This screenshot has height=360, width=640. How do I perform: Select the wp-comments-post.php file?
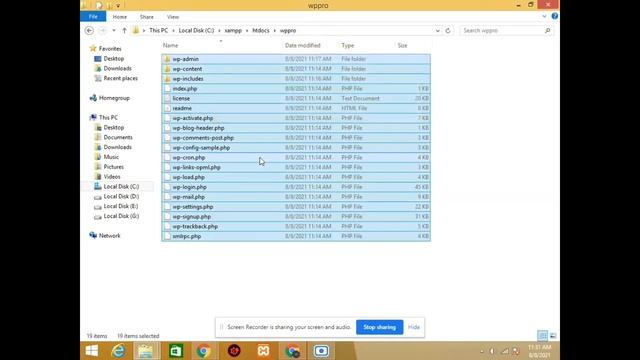(x=296, y=138)
